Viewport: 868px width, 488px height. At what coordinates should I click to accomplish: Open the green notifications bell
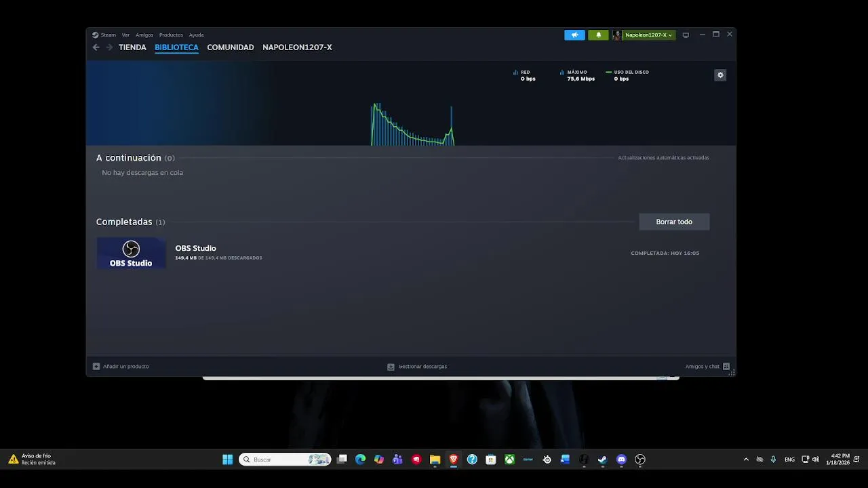pyautogui.click(x=598, y=35)
